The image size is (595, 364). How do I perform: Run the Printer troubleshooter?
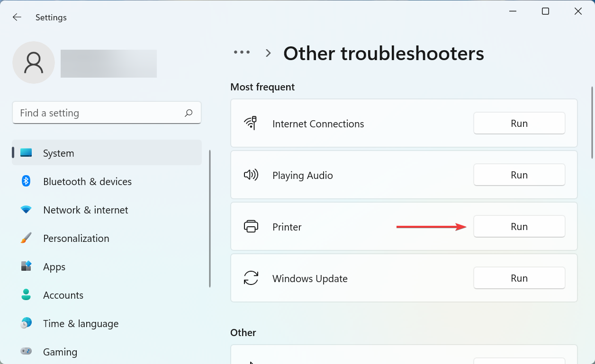point(519,226)
